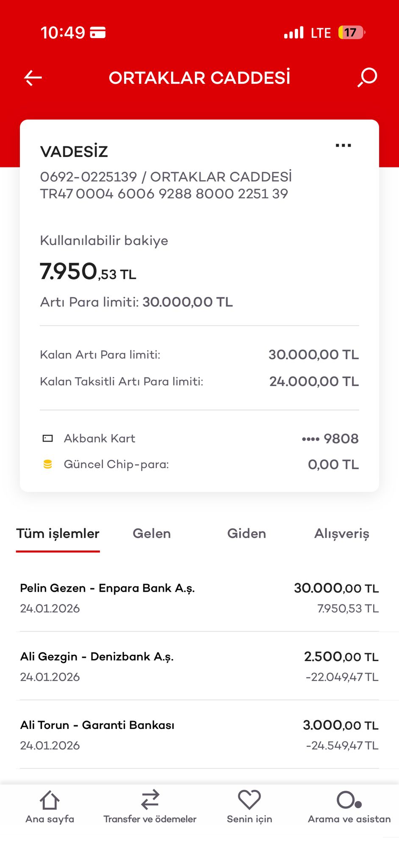The image size is (399, 868).
Task: Tap the Senin için heart icon
Action: [x=249, y=800]
